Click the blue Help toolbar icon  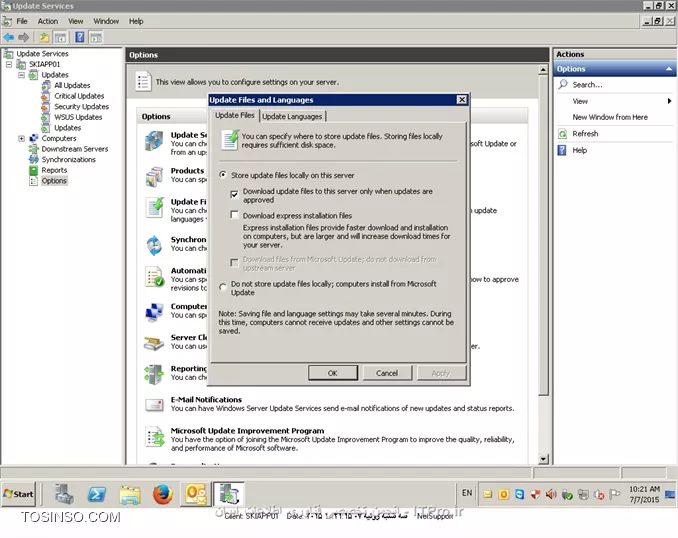pyautogui.click(x=80, y=37)
